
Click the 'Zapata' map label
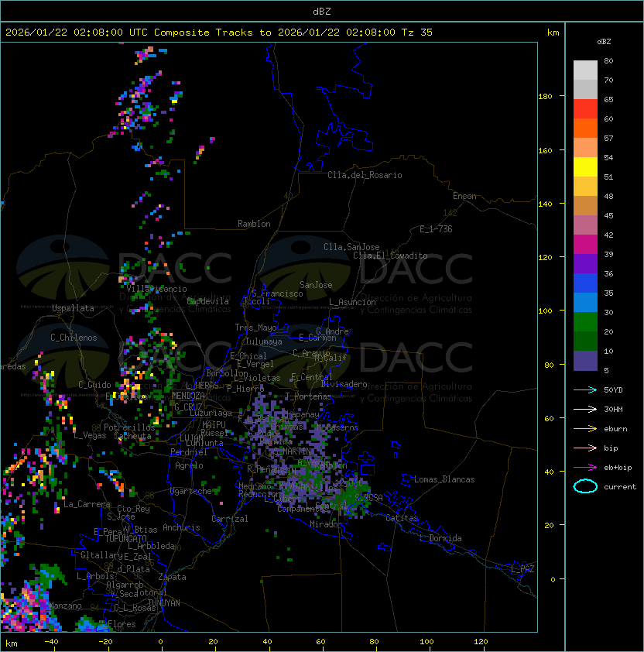[172, 577]
